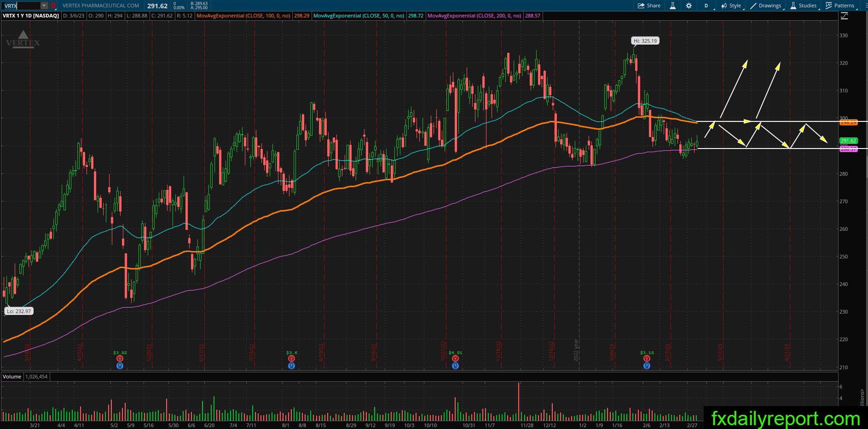Click the 240 price axis label
The height and width of the screenshot is (429, 868).
[844, 284]
